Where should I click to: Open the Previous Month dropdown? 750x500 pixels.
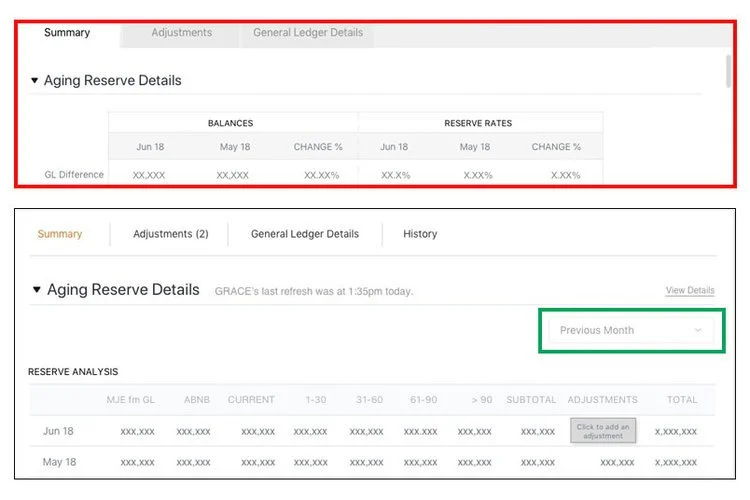tap(631, 331)
